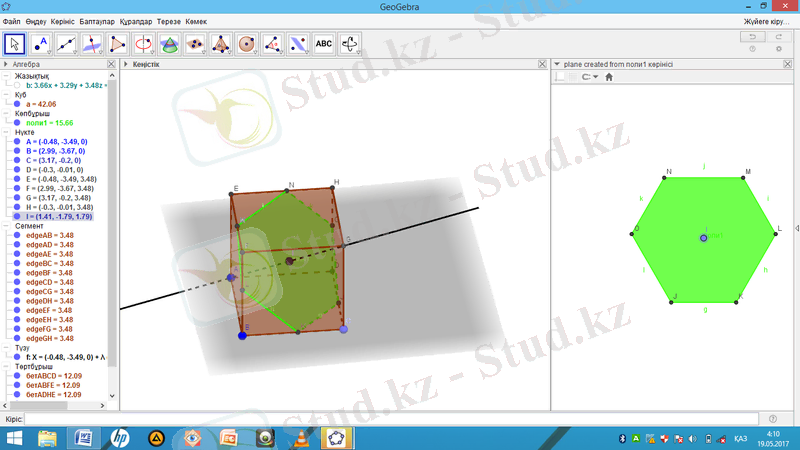Toggle visibility of line f
Screen dimensions: 800x450
[17, 357]
